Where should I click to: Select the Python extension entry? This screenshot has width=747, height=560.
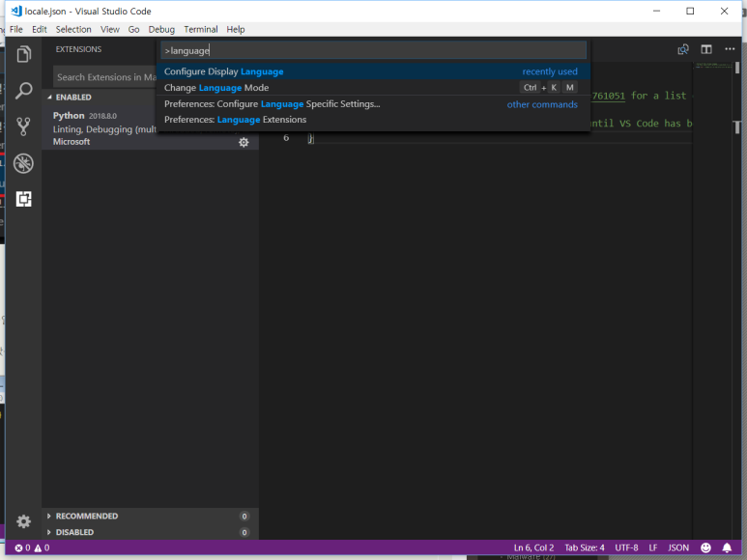(x=150, y=128)
